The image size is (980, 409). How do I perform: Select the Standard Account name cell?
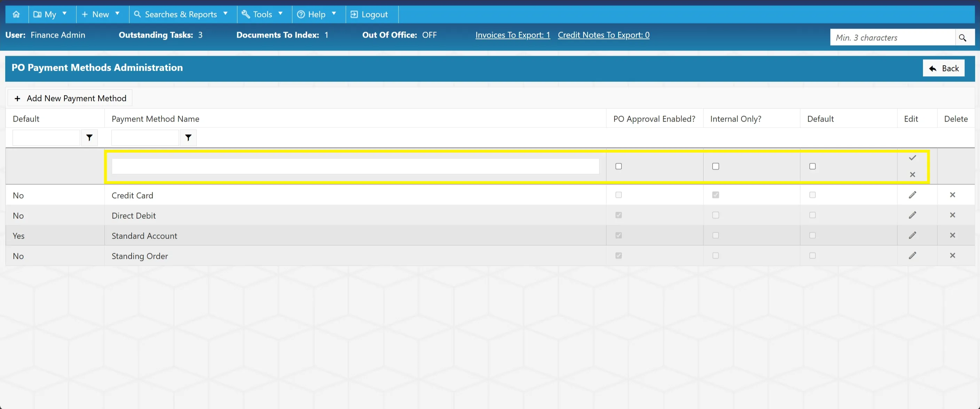coord(355,236)
